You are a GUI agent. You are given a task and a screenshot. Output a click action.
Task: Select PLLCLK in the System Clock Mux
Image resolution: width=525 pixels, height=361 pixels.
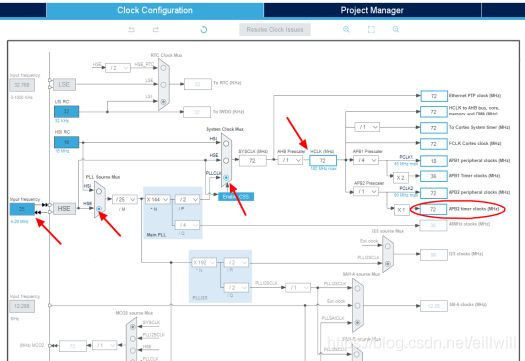[x=226, y=177]
